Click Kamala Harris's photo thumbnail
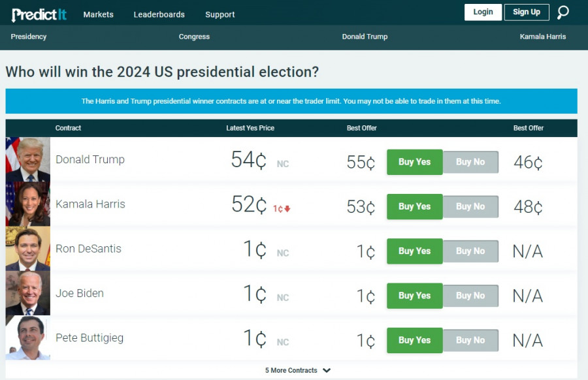The width and height of the screenshot is (588, 380). coord(28,204)
